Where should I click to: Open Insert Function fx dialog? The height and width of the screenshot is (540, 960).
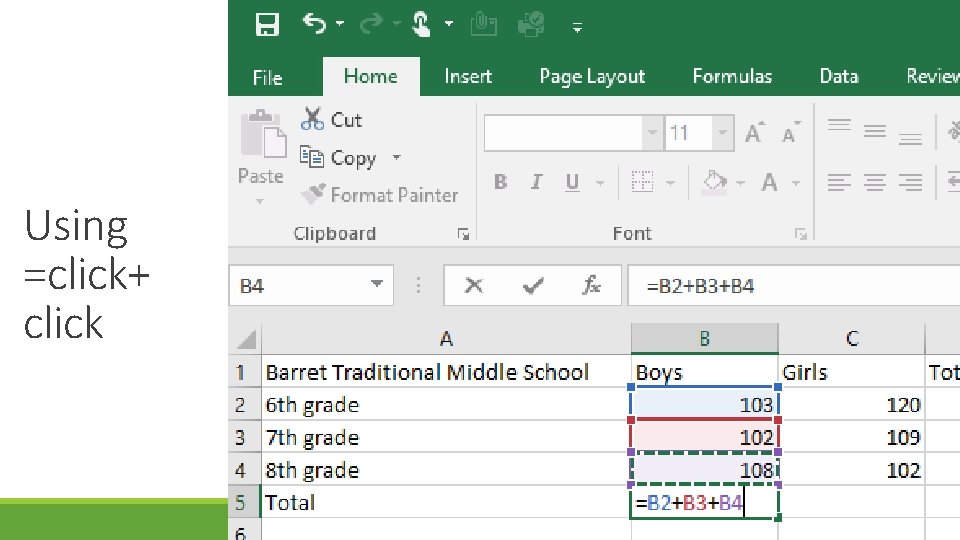coord(591,285)
